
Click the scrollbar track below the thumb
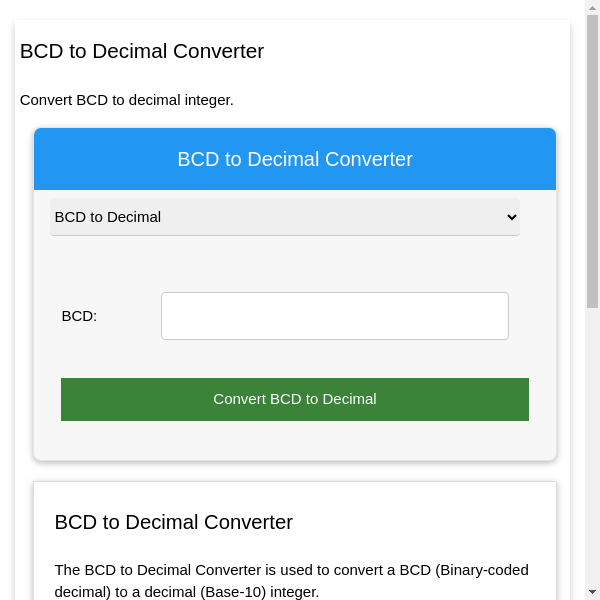tap(592, 450)
